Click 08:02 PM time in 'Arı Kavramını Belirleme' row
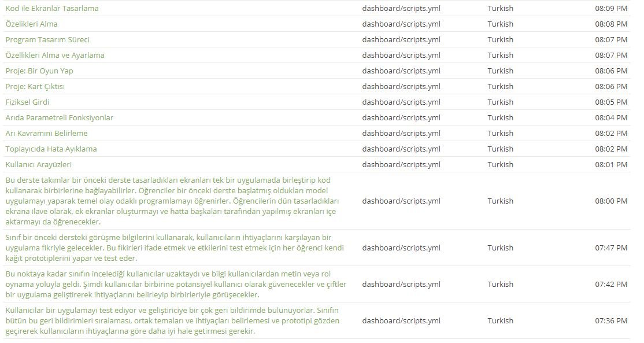This screenshot has height=343, width=644. pyautogui.click(x=611, y=133)
